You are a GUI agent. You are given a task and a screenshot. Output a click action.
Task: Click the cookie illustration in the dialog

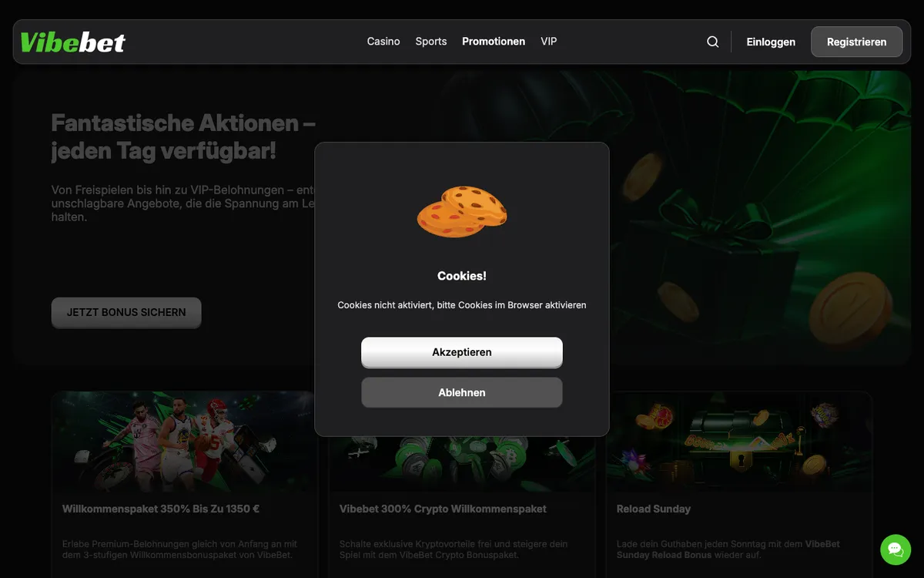click(x=462, y=211)
